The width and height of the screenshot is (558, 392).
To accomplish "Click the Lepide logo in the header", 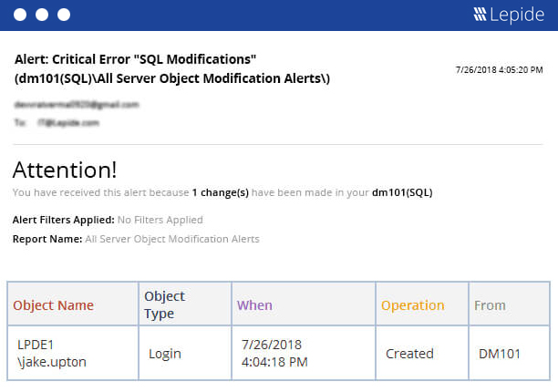I will 509,15.
